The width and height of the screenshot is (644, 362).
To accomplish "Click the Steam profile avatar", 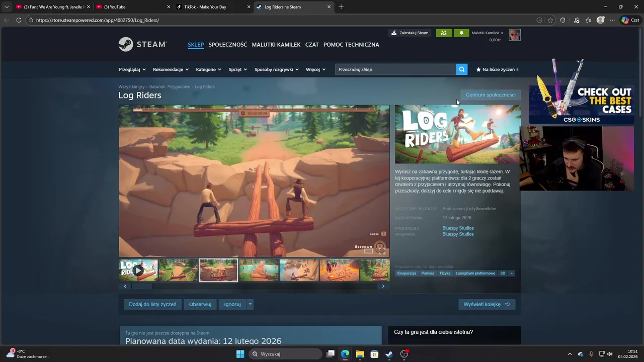I will tap(515, 35).
